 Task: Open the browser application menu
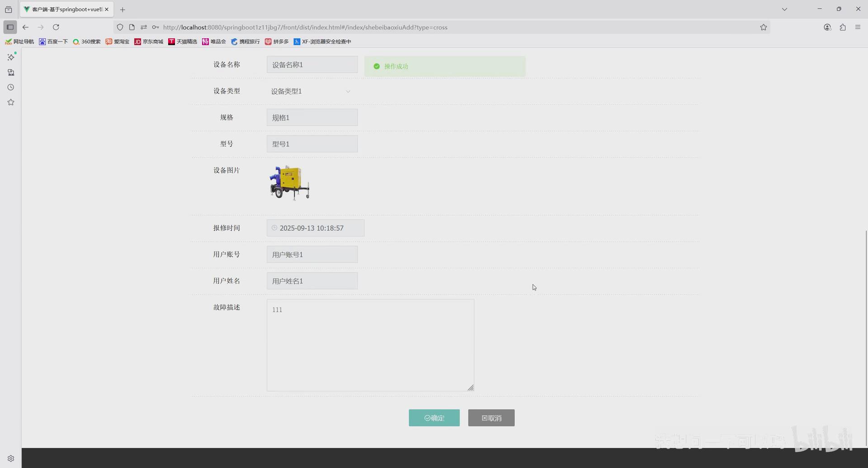[x=858, y=27]
